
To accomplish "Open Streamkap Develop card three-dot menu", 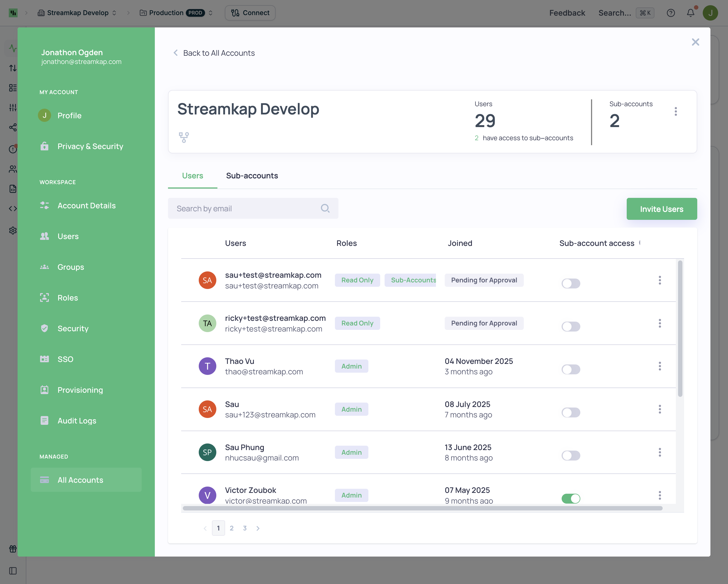I will point(675,111).
